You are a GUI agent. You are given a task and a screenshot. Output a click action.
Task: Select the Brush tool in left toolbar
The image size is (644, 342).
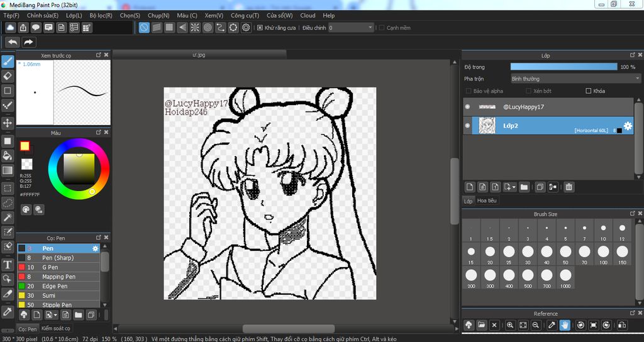[x=8, y=62]
